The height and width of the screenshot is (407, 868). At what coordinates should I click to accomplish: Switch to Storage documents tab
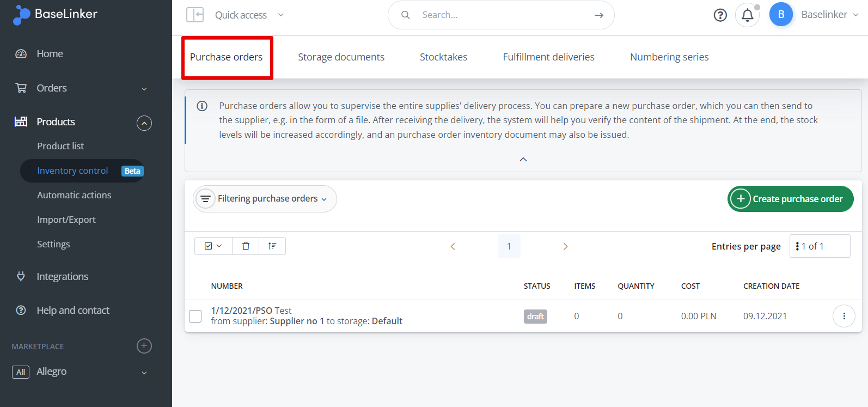click(341, 57)
